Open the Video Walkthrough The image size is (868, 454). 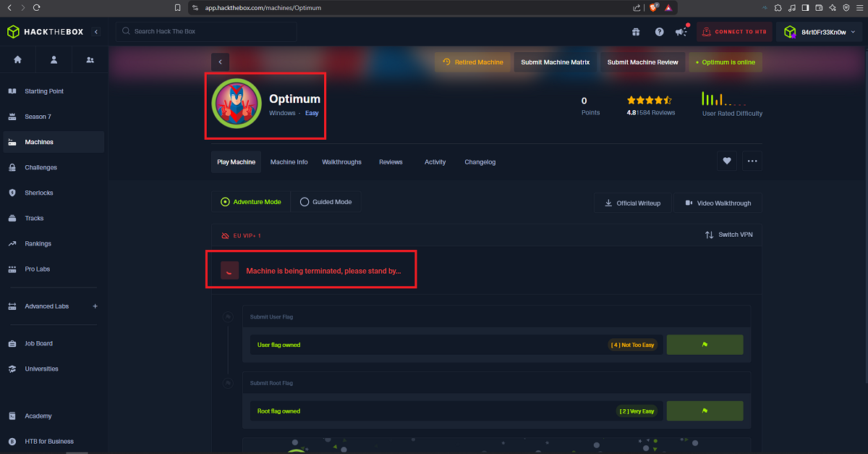[718, 203]
